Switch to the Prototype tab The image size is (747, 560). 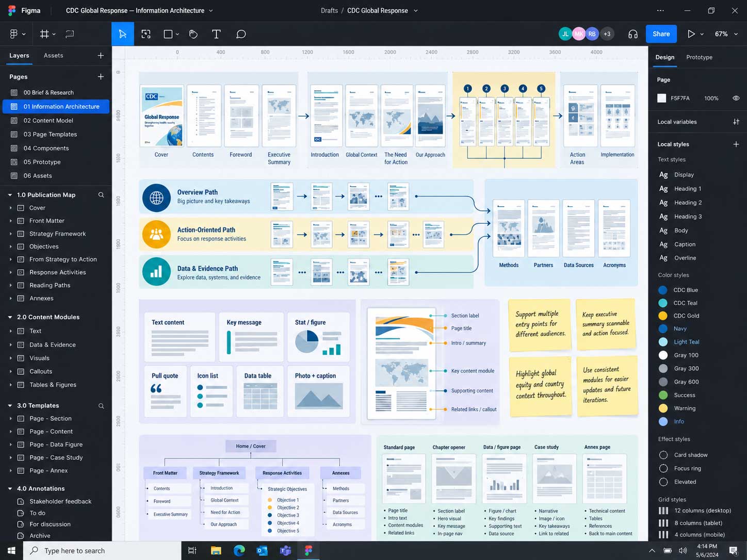(x=699, y=57)
